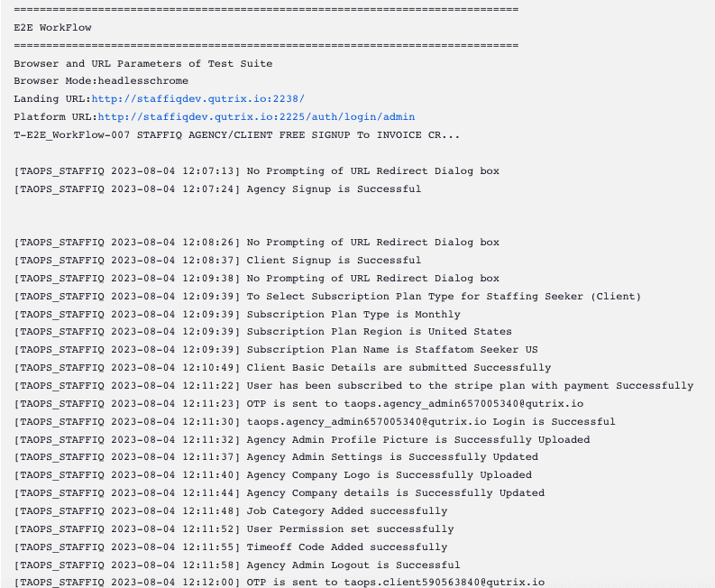Click the Agency Admin Profile Picture Uploaded line
The height and width of the screenshot is (588, 715).
tap(301, 440)
